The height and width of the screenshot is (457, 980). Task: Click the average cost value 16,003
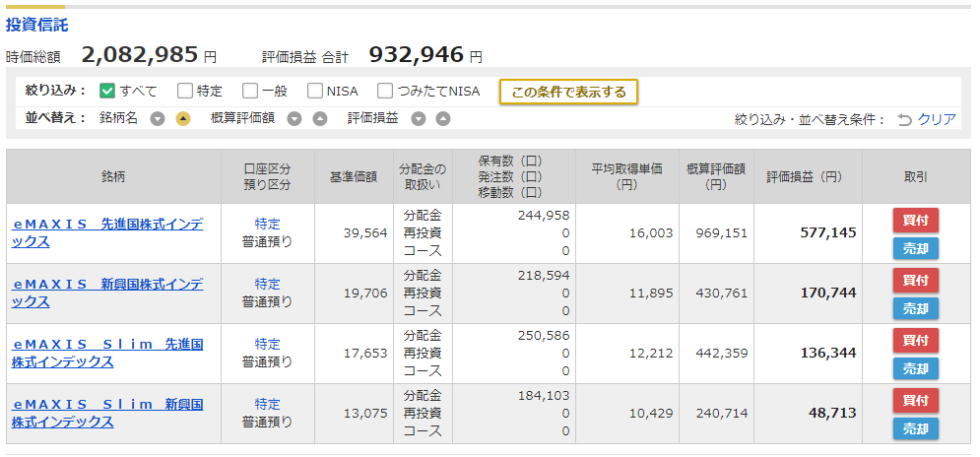click(x=651, y=233)
